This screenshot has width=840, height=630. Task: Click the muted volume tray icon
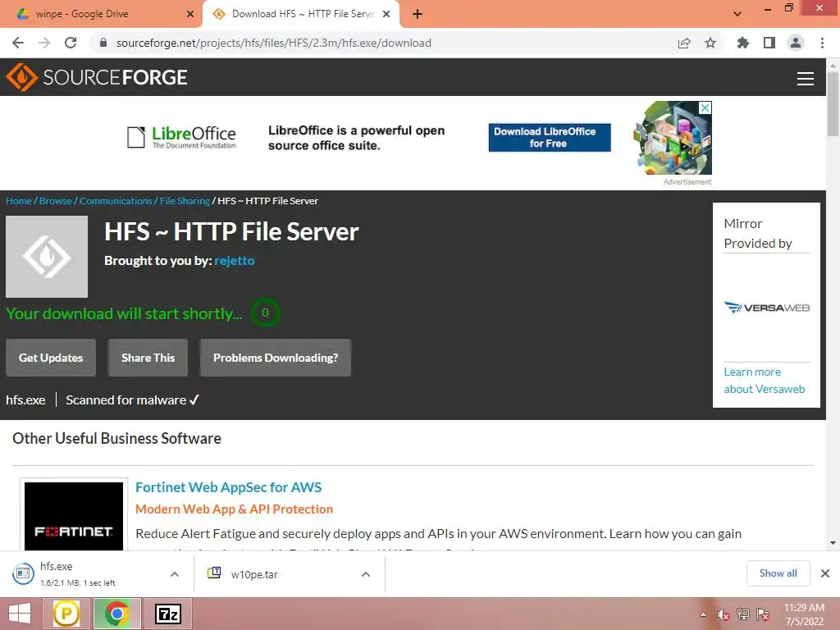724,614
